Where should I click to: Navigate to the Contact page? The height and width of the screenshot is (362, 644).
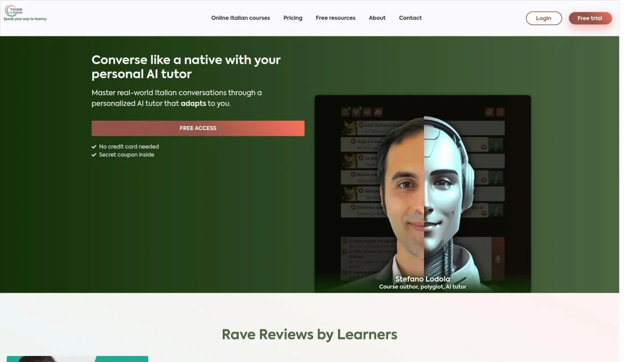410,18
